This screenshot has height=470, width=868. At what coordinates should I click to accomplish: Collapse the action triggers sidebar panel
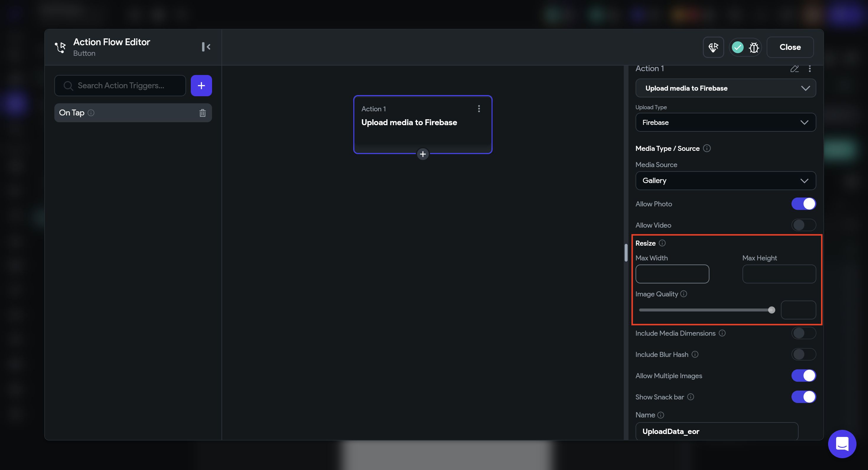click(206, 47)
